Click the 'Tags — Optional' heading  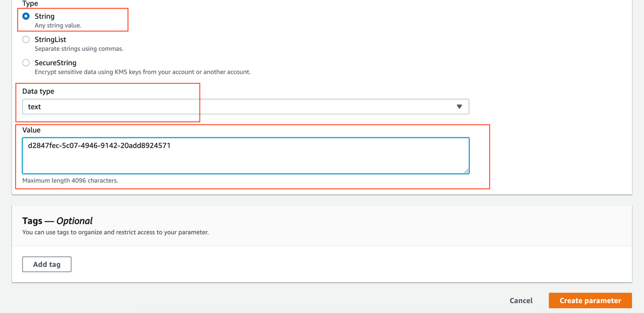click(57, 221)
